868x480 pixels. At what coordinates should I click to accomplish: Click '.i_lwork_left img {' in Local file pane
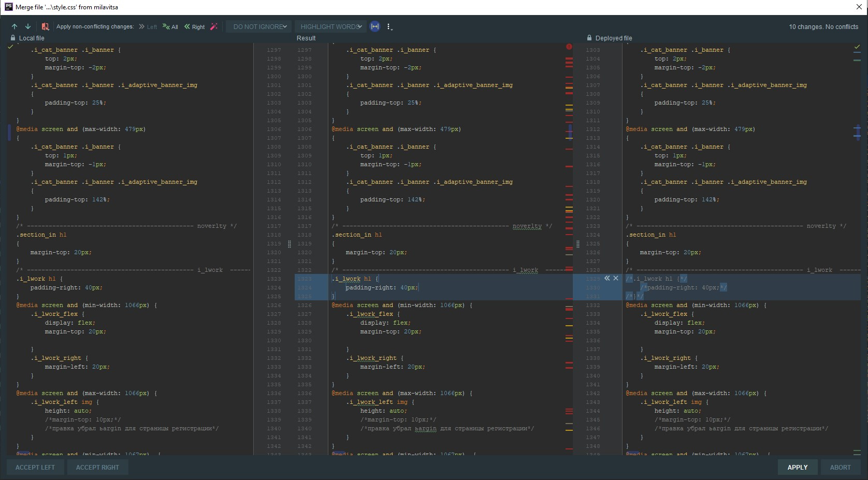pyautogui.click(x=65, y=402)
